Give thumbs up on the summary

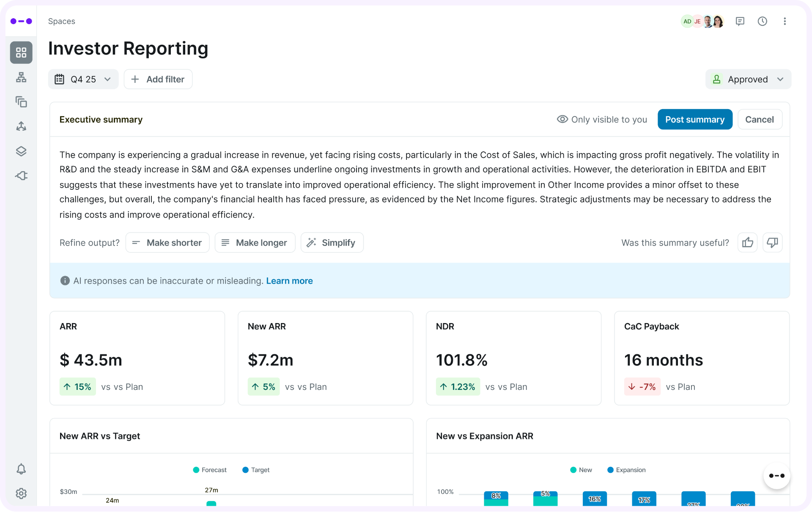747,243
